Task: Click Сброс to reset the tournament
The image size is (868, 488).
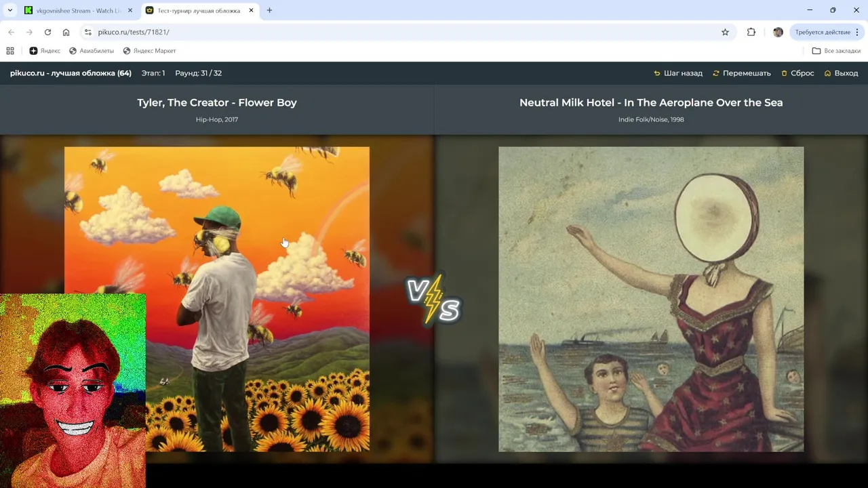Action: click(797, 73)
